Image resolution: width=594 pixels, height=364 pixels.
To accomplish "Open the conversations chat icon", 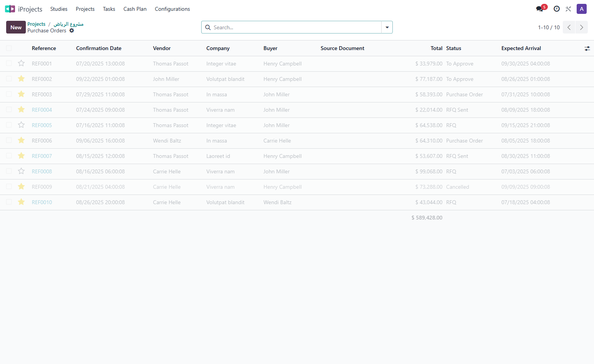I will [540, 9].
